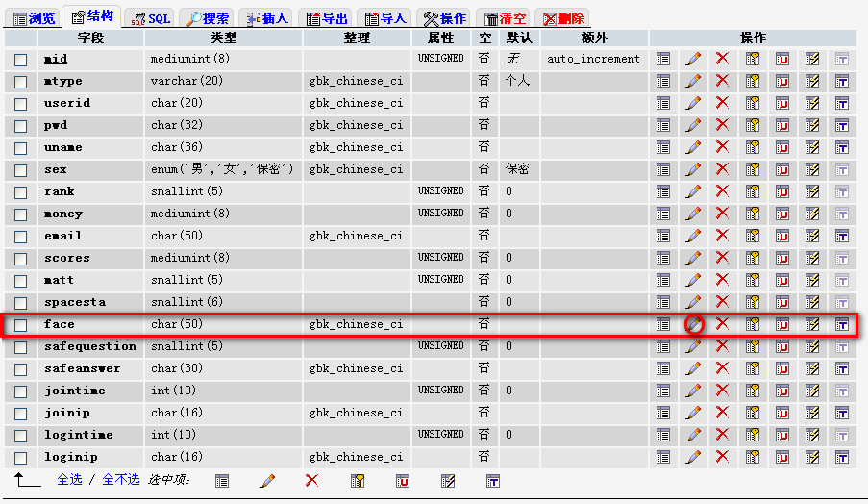Viewport: 868px width, 504px height.
Task: Select the jointime row checkbox
Action: coord(21,391)
